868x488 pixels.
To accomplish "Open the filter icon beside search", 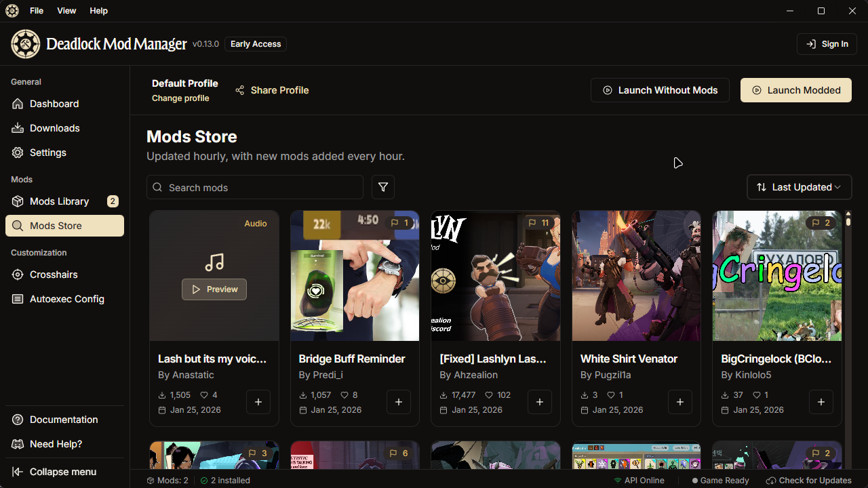I will click(x=382, y=187).
